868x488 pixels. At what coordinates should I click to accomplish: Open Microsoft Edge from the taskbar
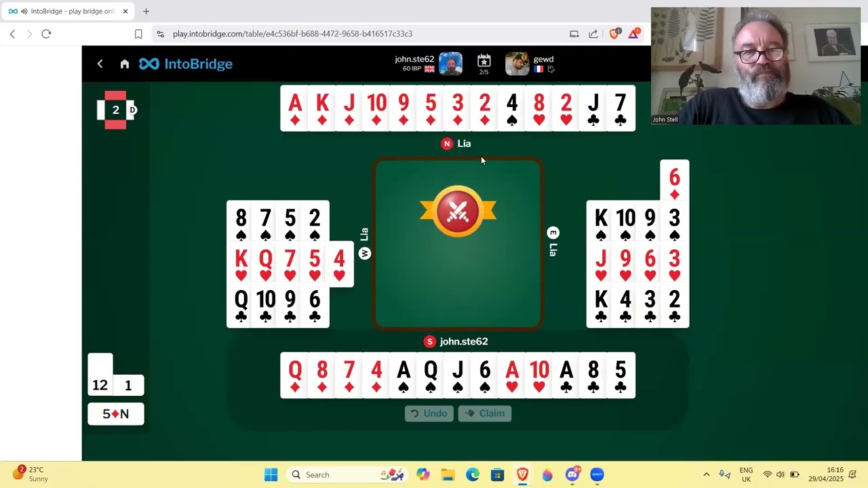(473, 474)
